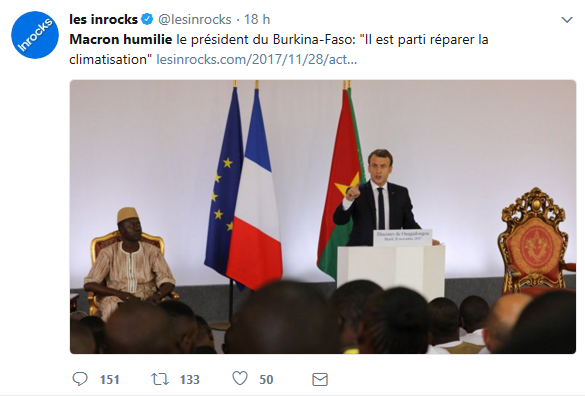Image resolution: width=585 pixels, height=396 pixels.
Task: Open the les inrocks account name
Action: pos(103,19)
